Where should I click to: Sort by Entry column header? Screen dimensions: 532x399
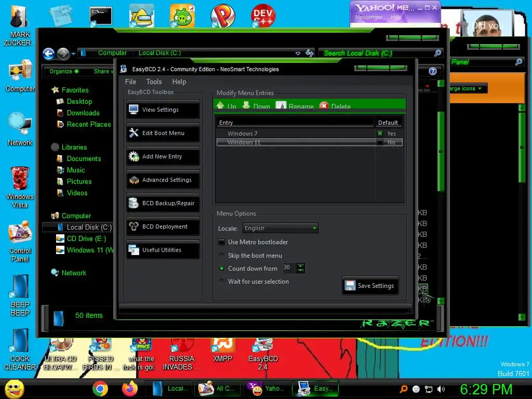point(295,123)
